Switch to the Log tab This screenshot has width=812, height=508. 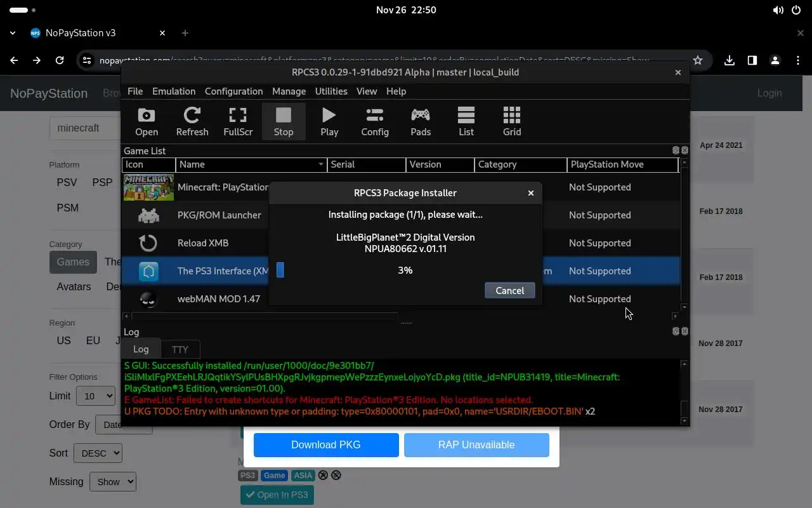141,349
